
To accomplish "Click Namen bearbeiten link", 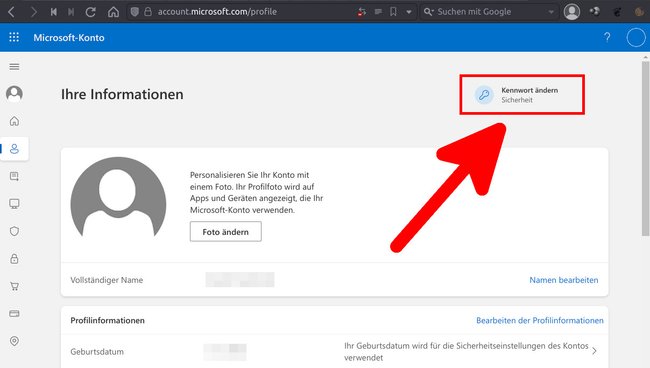I will pyautogui.click(x=564, y=280).
